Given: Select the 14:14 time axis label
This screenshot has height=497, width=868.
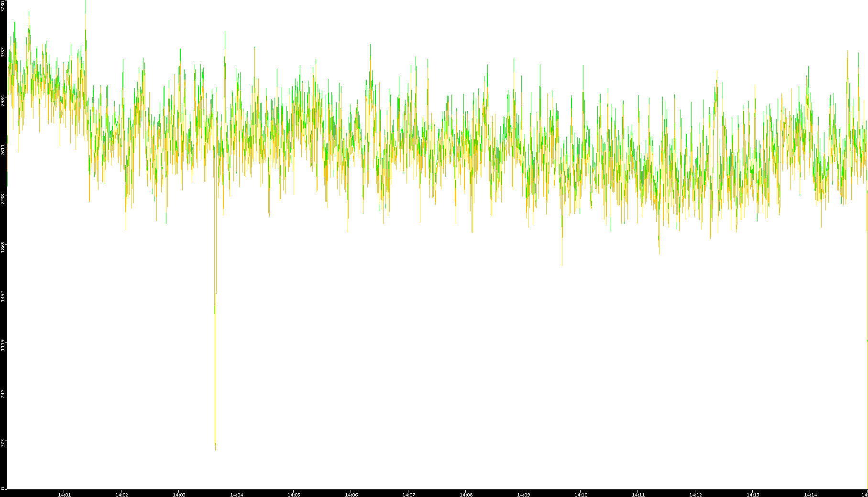Looking at the screenshot, I should point(810,494).
